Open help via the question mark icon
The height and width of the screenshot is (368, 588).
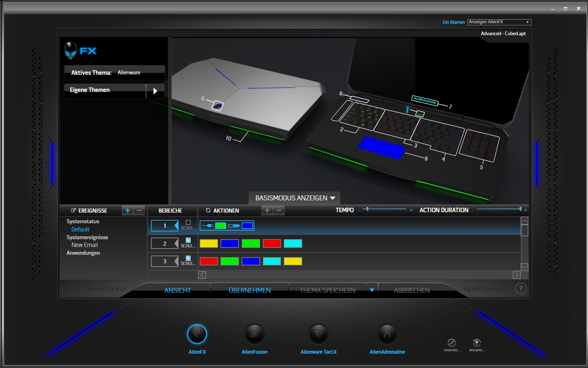coord(521,289)
